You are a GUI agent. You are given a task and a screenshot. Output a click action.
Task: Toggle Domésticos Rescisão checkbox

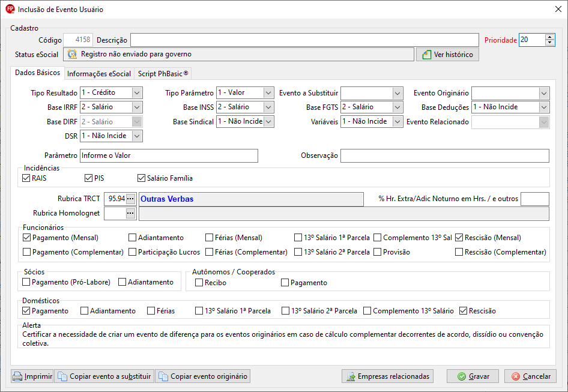(463, 311)
